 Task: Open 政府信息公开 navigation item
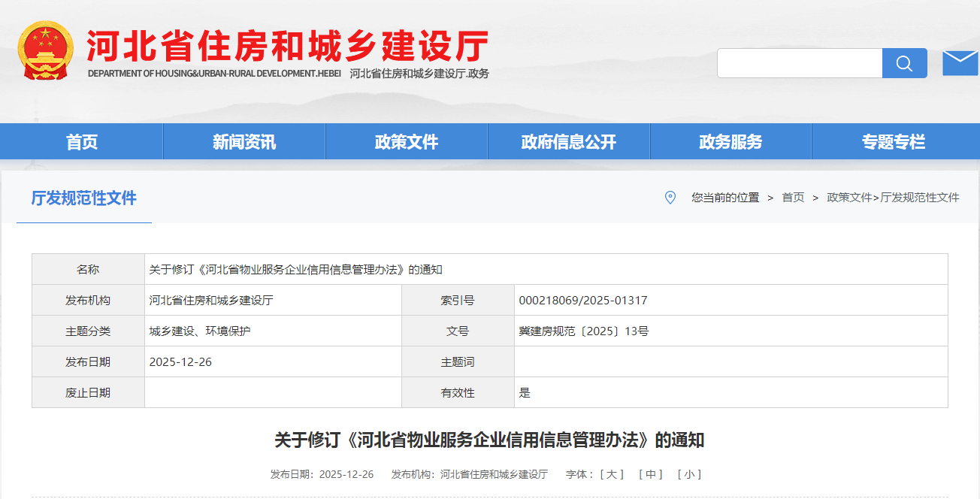tap(569, 142)
